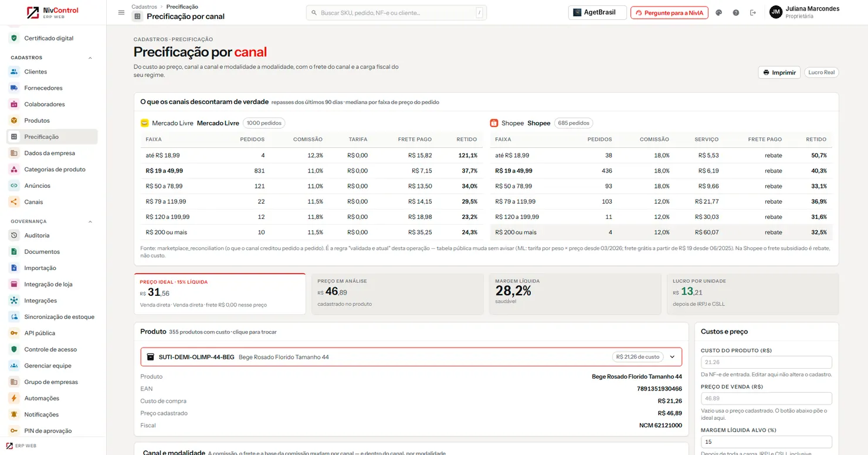The width and height of the screenshot is (868, 455).
Task: Expand the product selector chevron
Action: pyautogui.click(x=672, y=357)
